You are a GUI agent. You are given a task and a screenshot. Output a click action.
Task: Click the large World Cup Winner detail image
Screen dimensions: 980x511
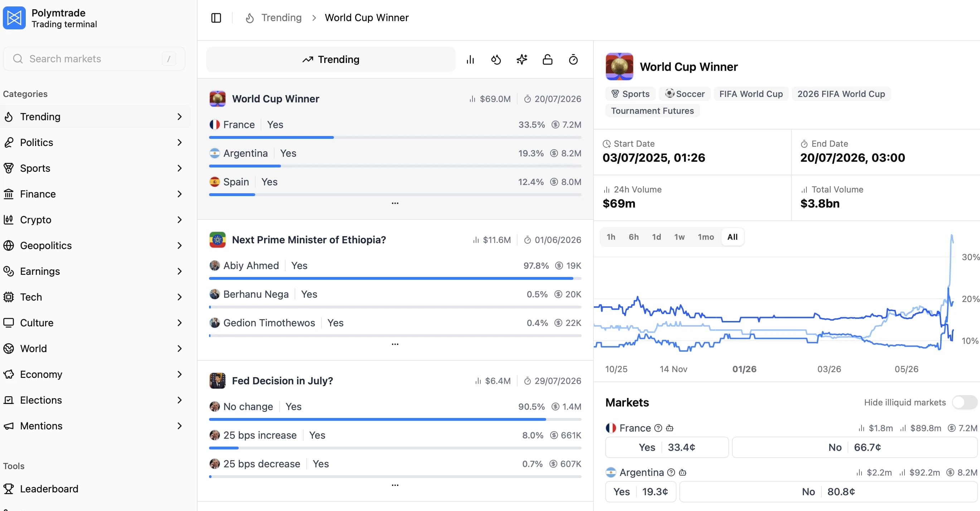coord(619,67)
